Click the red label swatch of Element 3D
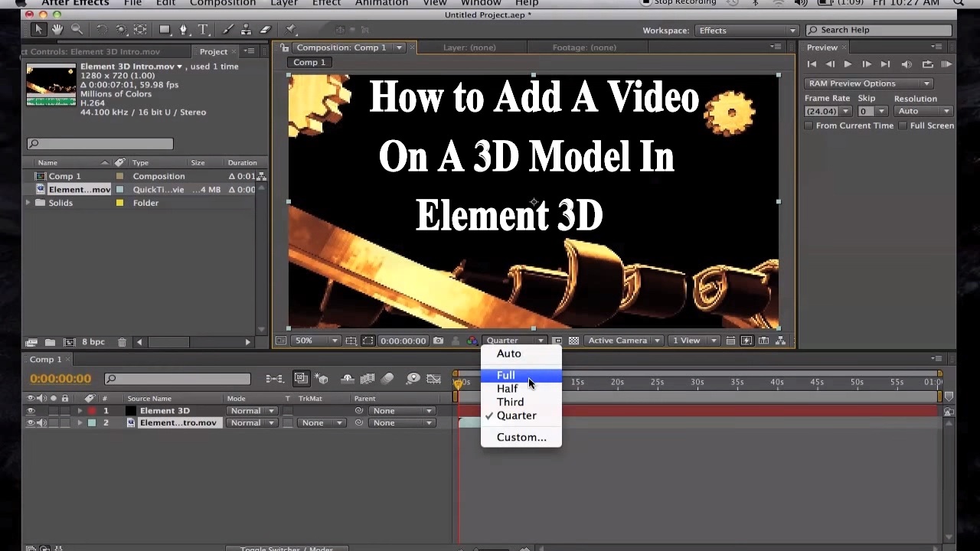 92,411
